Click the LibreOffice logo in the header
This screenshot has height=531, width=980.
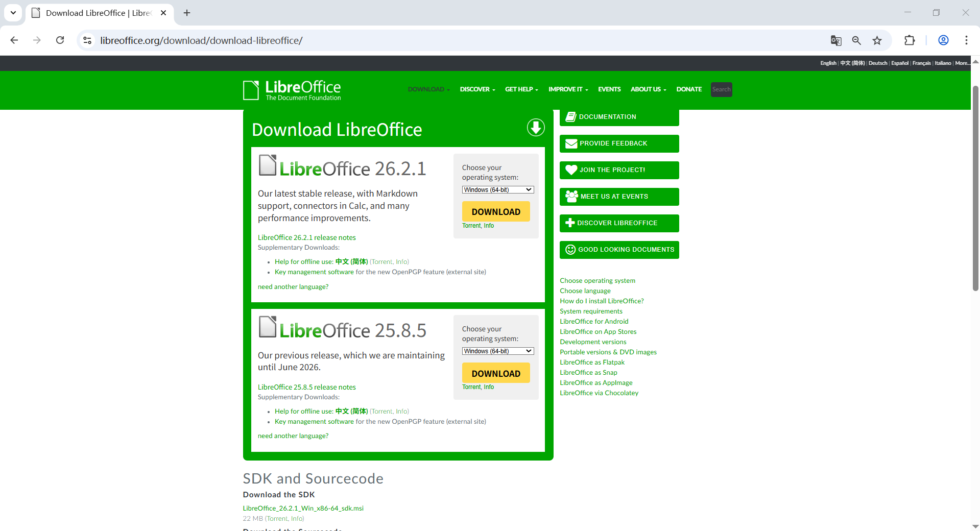[x=292, y=90]
